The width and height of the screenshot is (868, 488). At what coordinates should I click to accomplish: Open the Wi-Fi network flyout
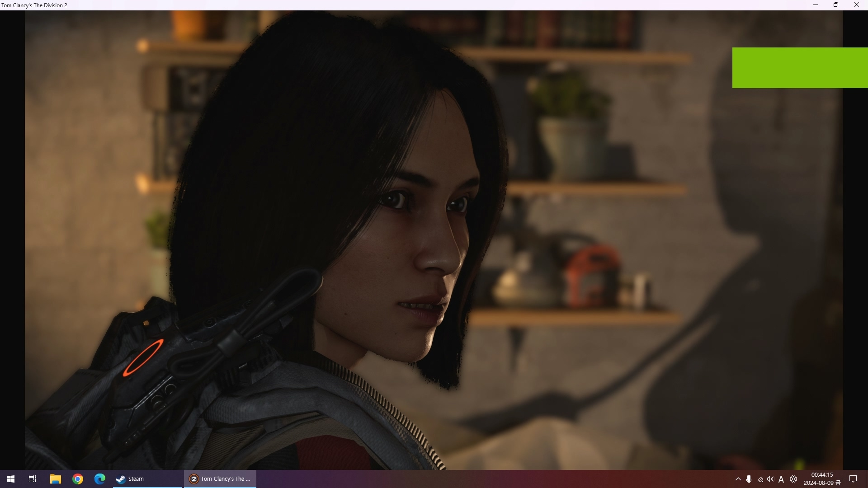pyautogui.click(x=760, y=479)
